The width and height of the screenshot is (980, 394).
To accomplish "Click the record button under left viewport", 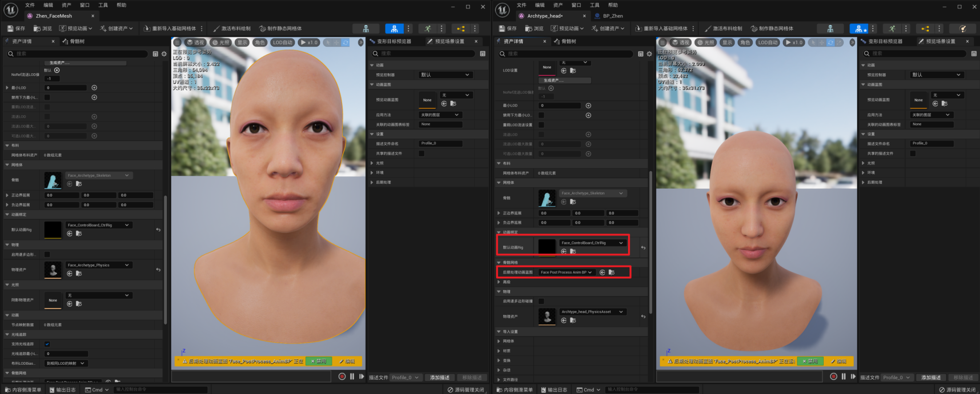I will click(342, 377).
